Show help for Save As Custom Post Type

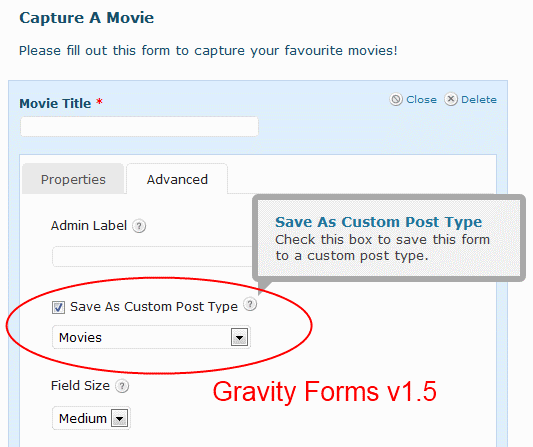250,304
